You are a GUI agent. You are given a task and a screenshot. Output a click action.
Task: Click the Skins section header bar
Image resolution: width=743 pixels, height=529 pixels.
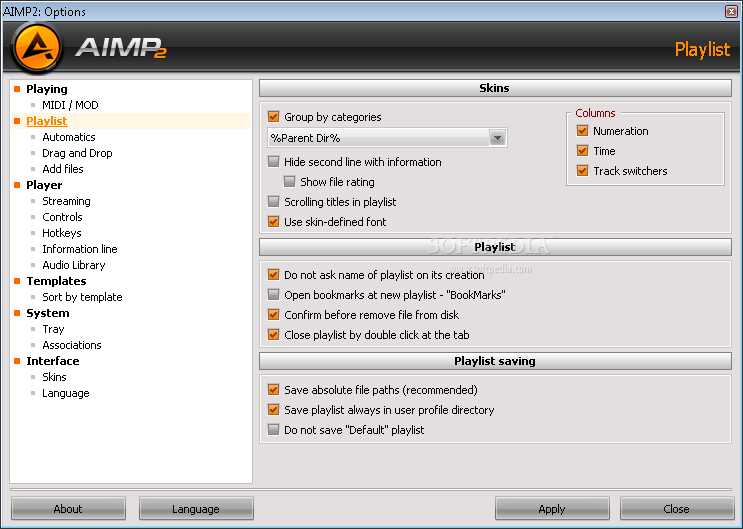click(x=495, y=88)
